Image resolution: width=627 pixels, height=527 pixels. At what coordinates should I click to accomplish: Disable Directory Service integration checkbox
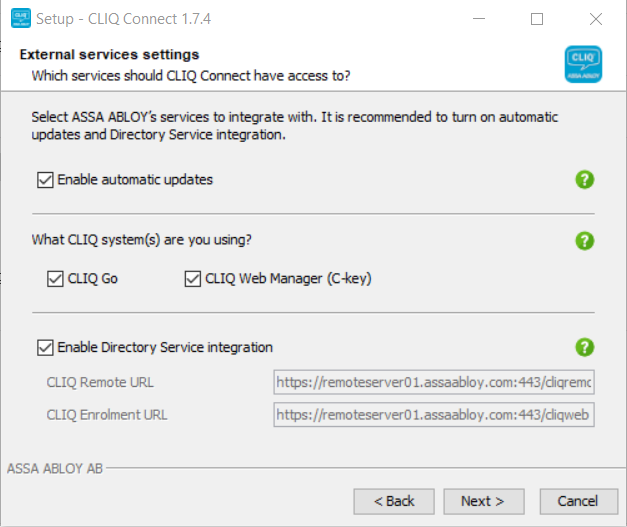45,347
